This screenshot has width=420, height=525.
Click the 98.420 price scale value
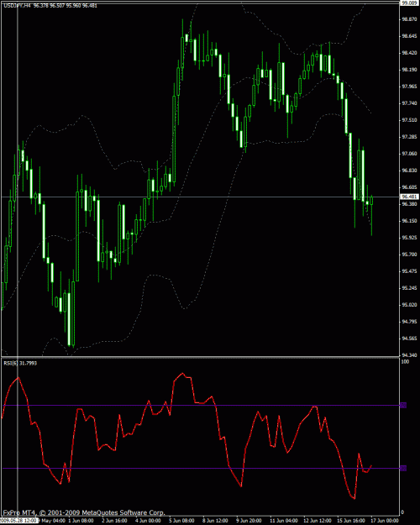pyautogui.click(x=409, y=53)
